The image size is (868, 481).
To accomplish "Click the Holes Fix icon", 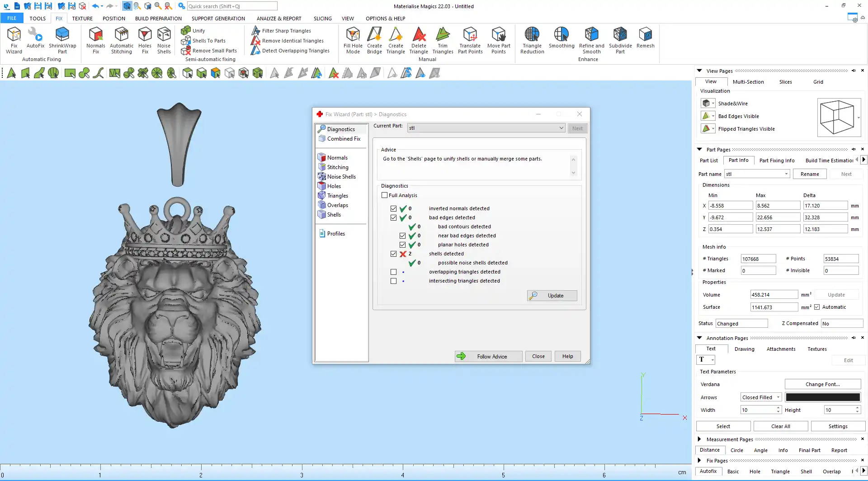I will 145,40.
